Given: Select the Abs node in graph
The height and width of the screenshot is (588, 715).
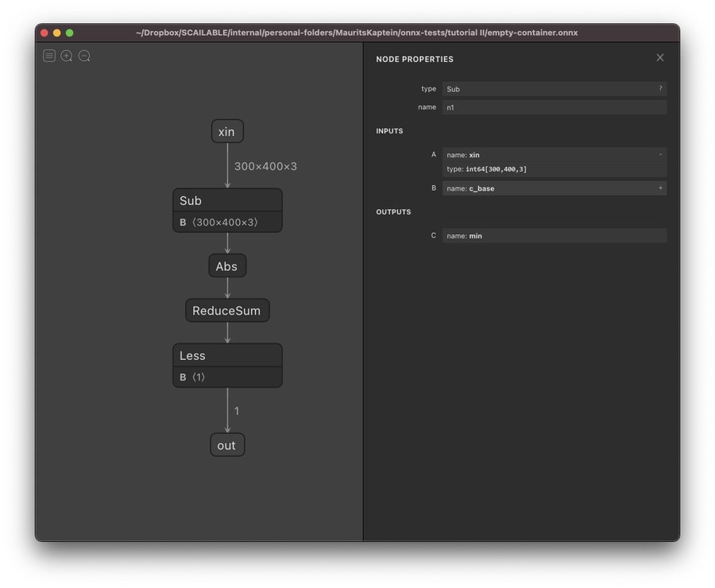Looking at the screenshot, I should pyautogui.click(x=227, y=266).
